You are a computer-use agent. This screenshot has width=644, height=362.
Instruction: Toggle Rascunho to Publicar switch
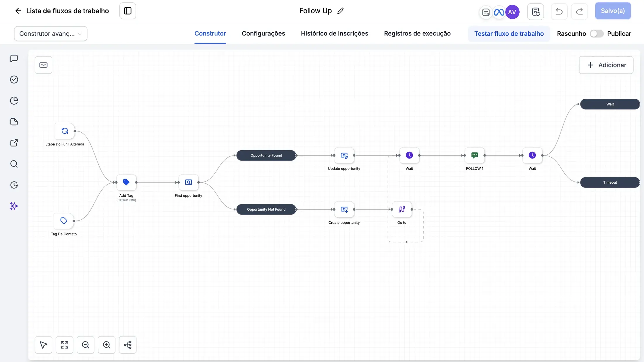[596, 34]
